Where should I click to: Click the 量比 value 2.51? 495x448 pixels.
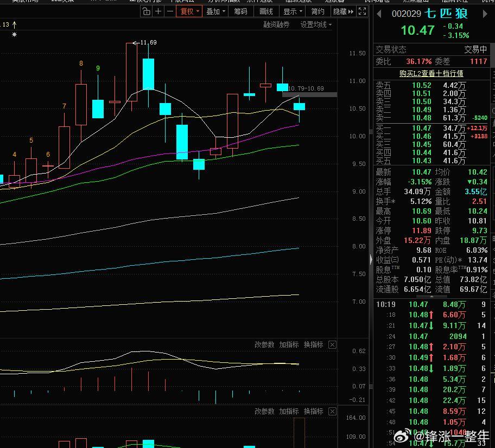480,201
